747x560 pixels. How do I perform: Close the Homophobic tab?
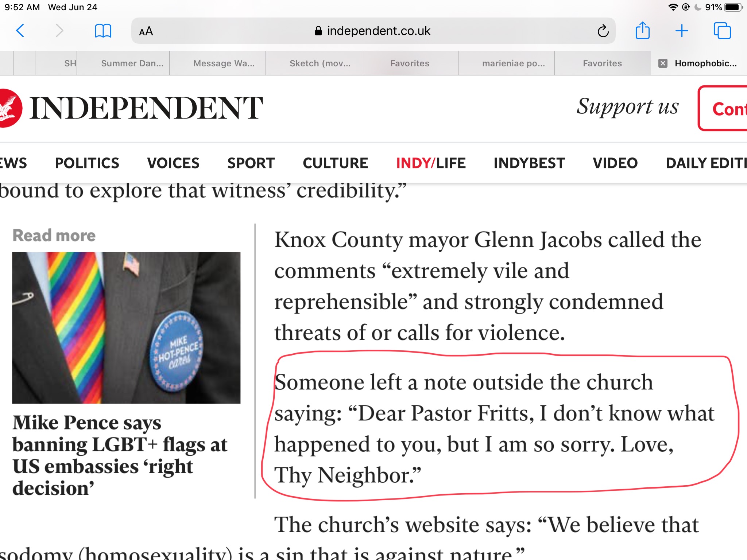[663, 63]
